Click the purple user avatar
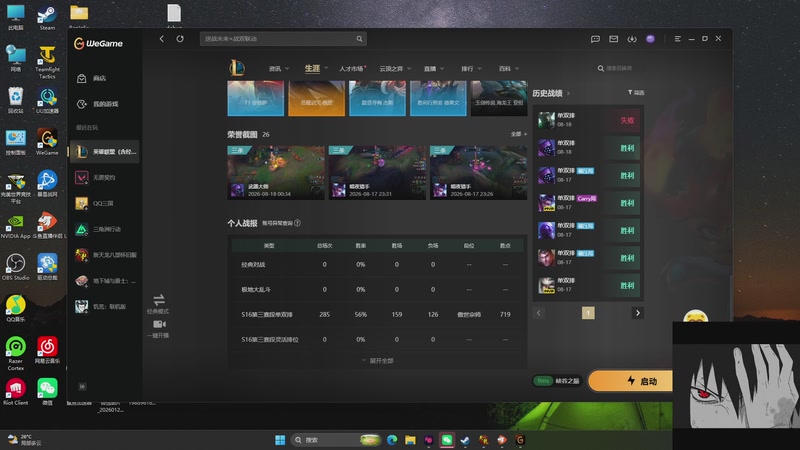Image resolution: width=800 pixels, height=450 pixels. [x=651, y=39]
